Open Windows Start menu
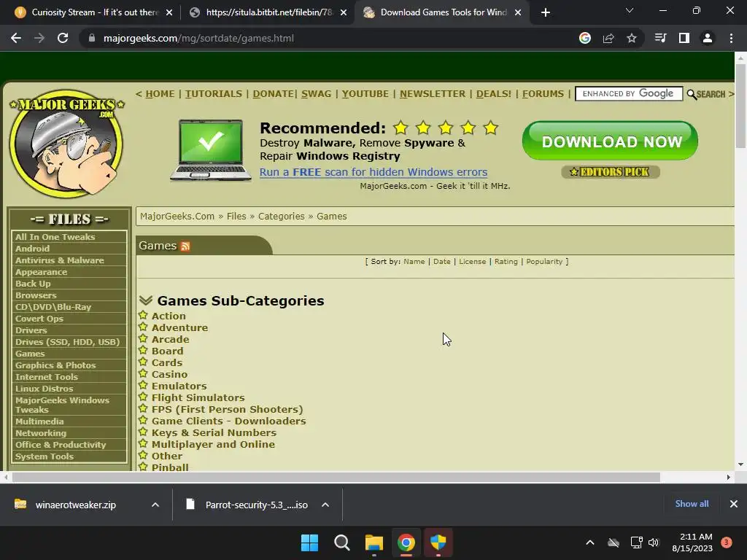 pyautogui.click(x=309, y=542)
